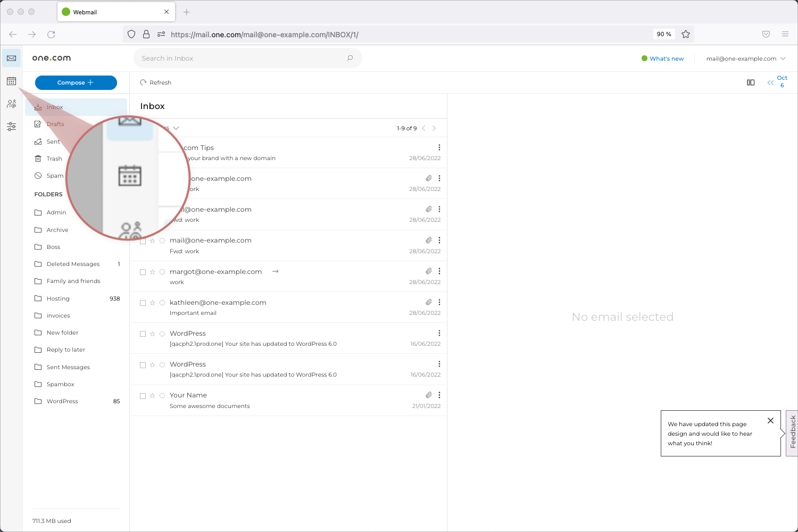The width and height of the screenshot is (798, 532).
Task: Click Refresh to reload the inbox
Action: (155, 82)
